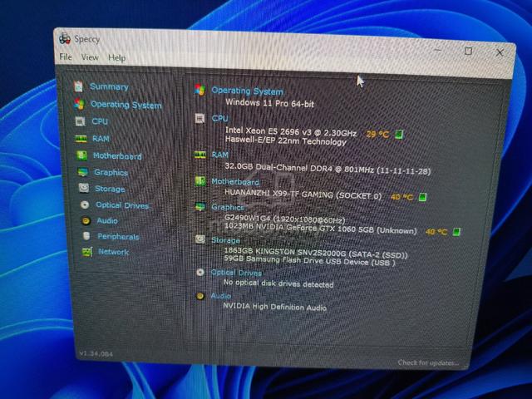Click the Audio icon in summary pane

point(200,296)
